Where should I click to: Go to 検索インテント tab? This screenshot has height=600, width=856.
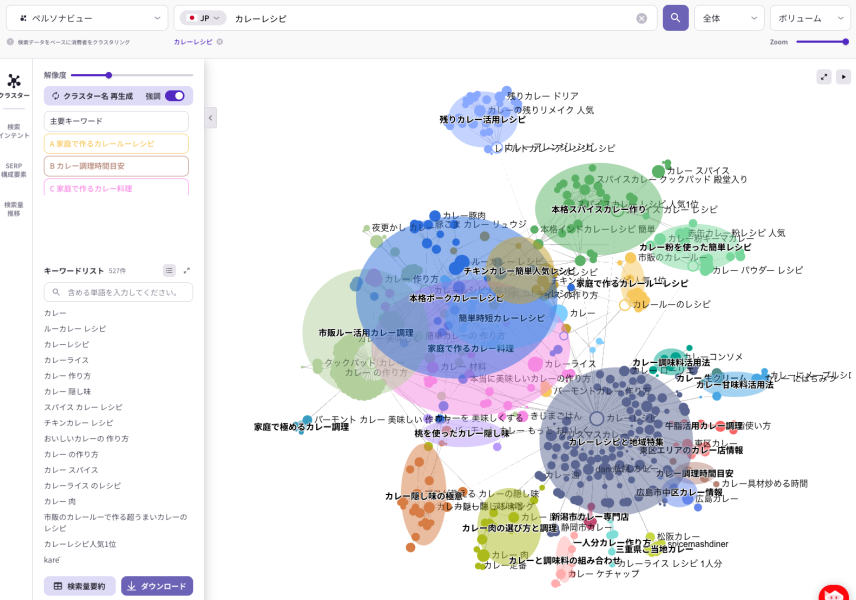tap(14, 130)
